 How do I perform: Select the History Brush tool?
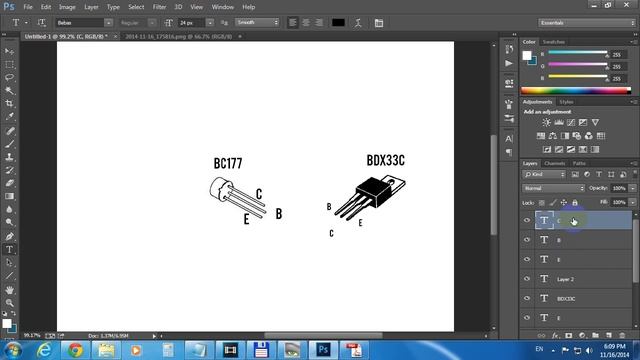tap(9, 170)
